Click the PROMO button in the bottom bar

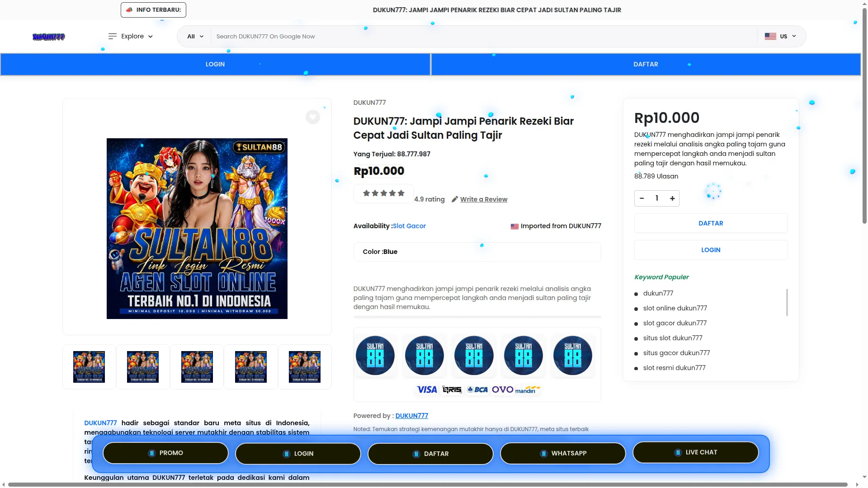tap(165, 453)
